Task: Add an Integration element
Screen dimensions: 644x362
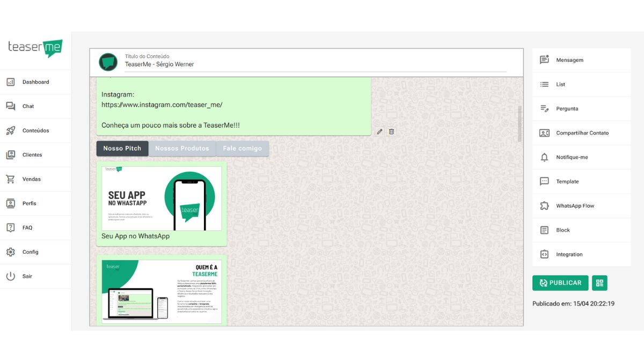Action: 582,254
